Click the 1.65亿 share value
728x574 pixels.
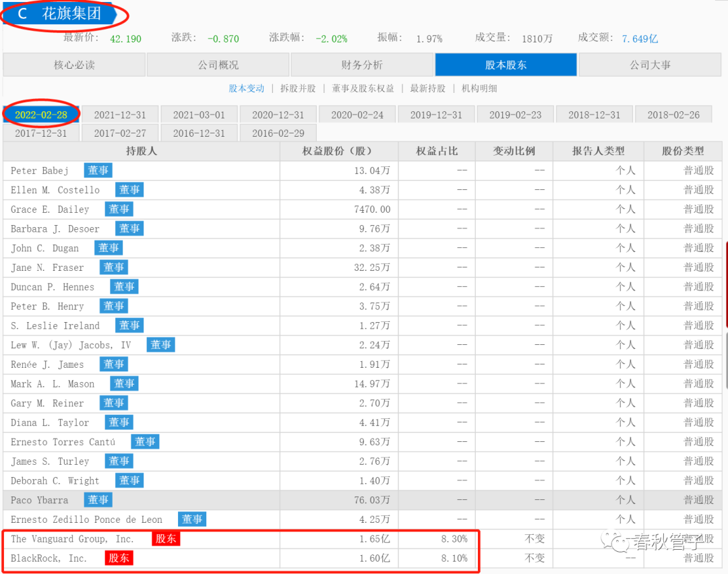click(x=375, y=539)
